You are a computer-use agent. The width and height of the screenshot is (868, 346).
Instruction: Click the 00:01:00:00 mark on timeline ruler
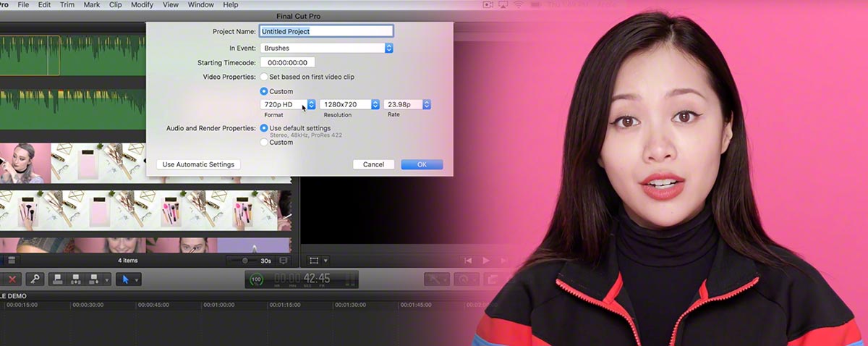coord(218,305)
